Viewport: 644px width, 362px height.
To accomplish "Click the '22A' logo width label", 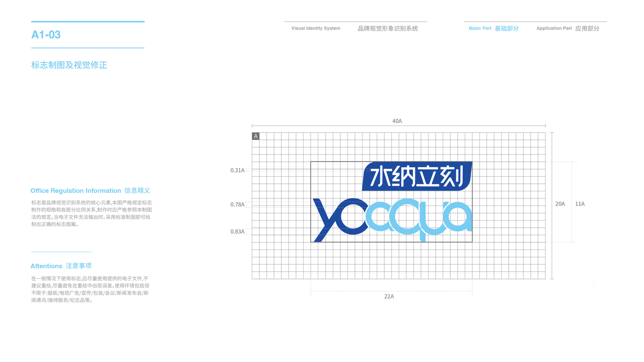I will click(x=389, y=296).
